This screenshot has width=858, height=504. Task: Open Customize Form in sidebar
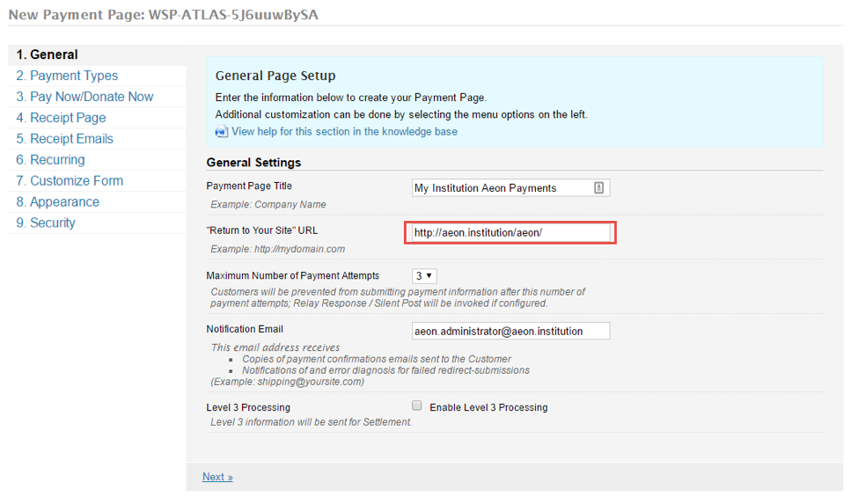(70, 181)
